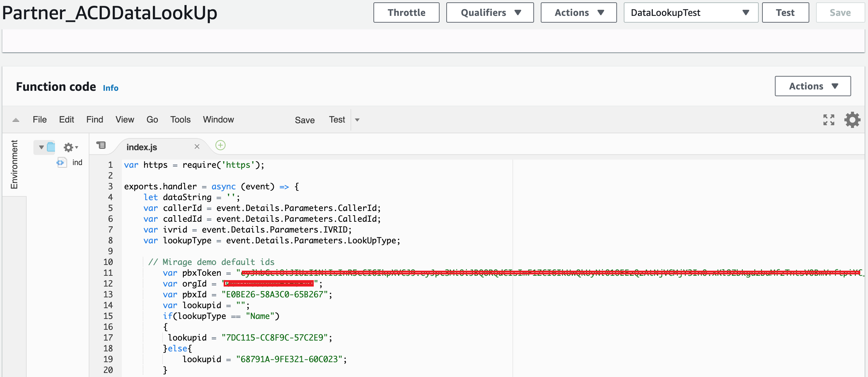The image size is (868, 377).
Task: Open the File menu
Action: [x=40, y=119]
